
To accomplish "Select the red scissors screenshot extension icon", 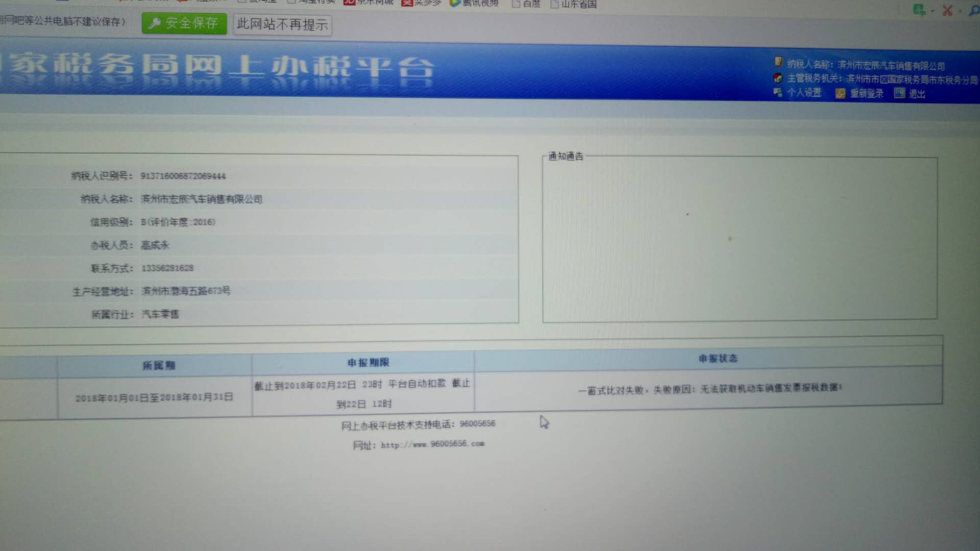I will [x=947, y=10].
